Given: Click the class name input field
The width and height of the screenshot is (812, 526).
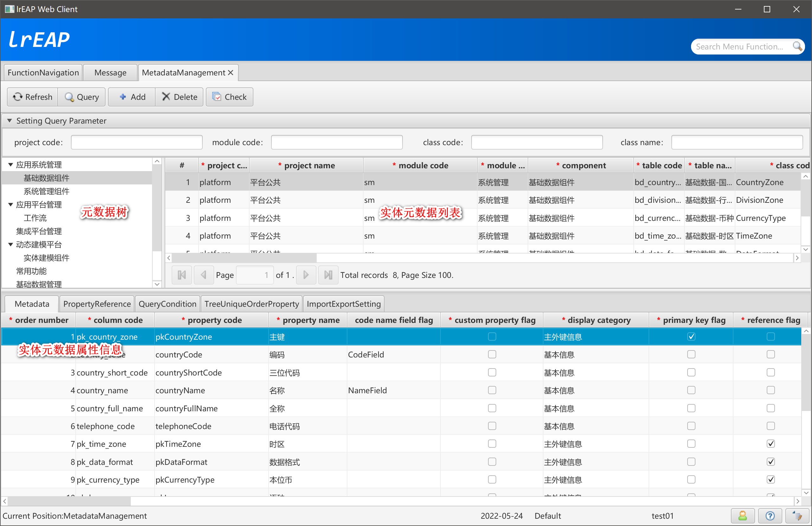Looking at the screenshot, I should (x=737, y=142).
